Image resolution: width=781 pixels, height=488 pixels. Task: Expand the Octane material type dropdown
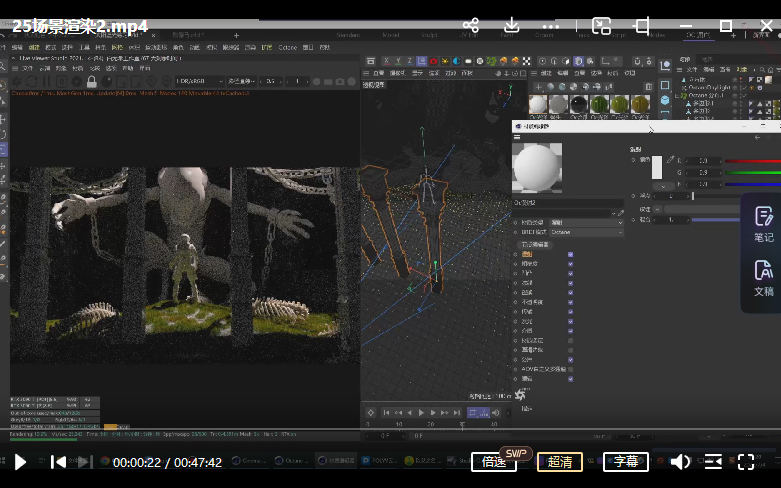point(586,232)
